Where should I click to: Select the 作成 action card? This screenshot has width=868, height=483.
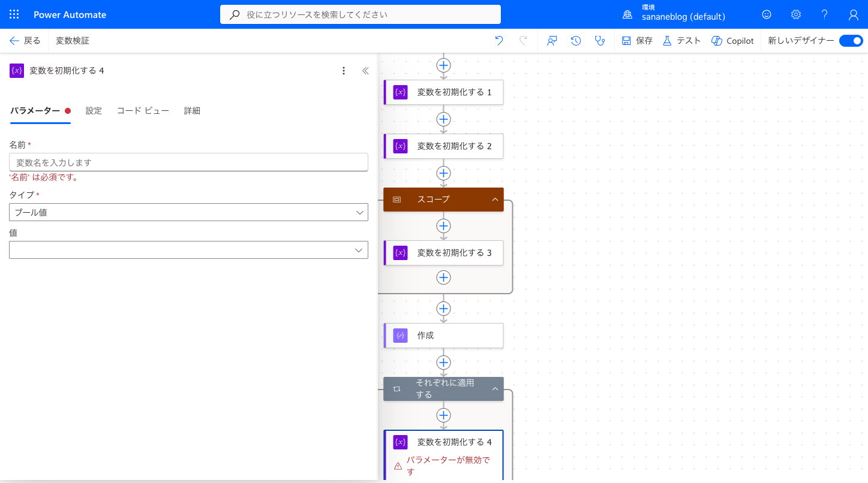coord(443,336)
